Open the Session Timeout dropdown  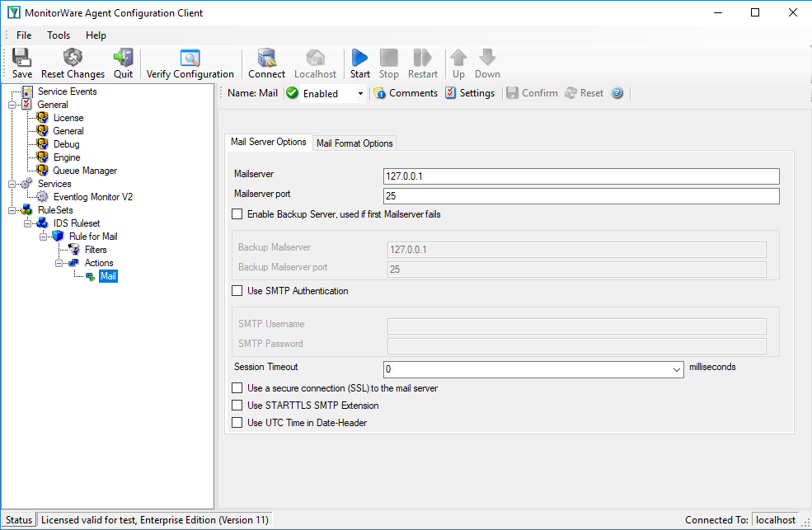[x=676, y=369]
